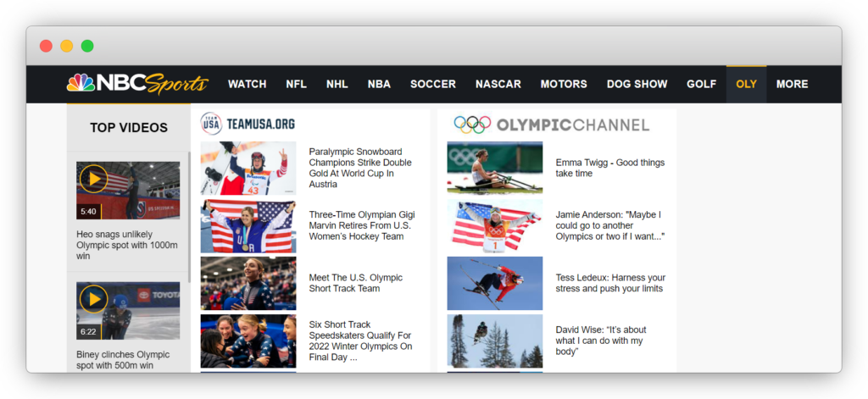Click Gigi Marvin flag photo thumbnail
The image size is (868, 399).
(248, 226)
